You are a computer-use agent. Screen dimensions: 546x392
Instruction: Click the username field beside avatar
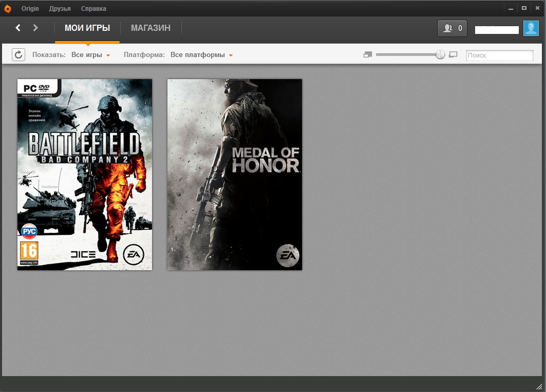pos(497,30)
